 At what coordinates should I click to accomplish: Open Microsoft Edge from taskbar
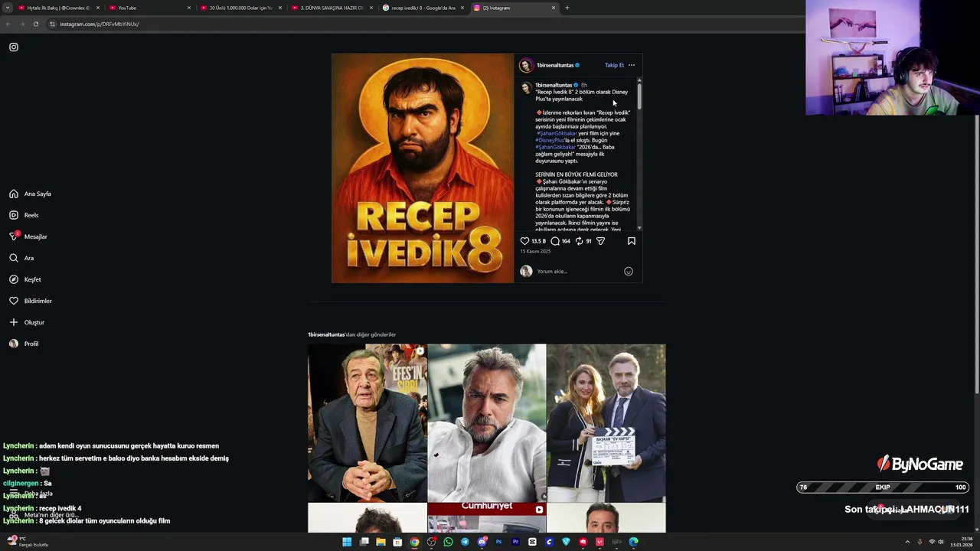pos(633,542)
